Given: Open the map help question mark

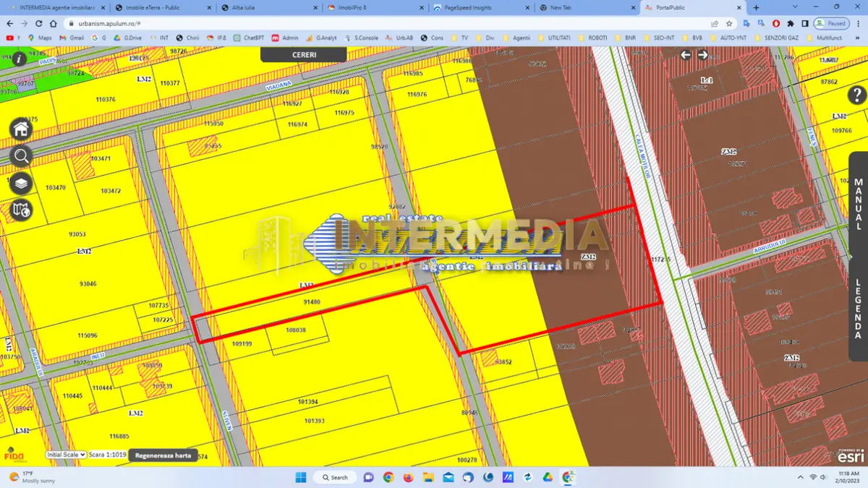Looking at the screenshot, I should [857, 95].
